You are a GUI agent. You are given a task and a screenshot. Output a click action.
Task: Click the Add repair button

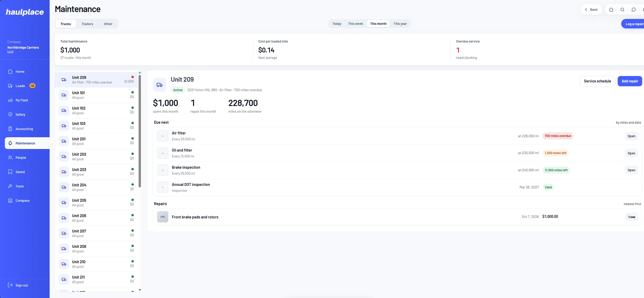[630, 81]
